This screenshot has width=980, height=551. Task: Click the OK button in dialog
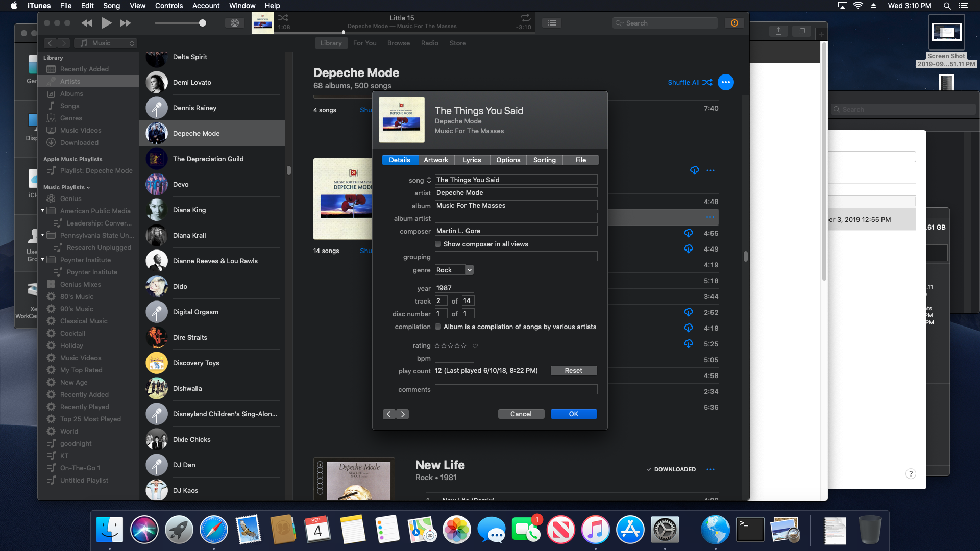(573, 414)
